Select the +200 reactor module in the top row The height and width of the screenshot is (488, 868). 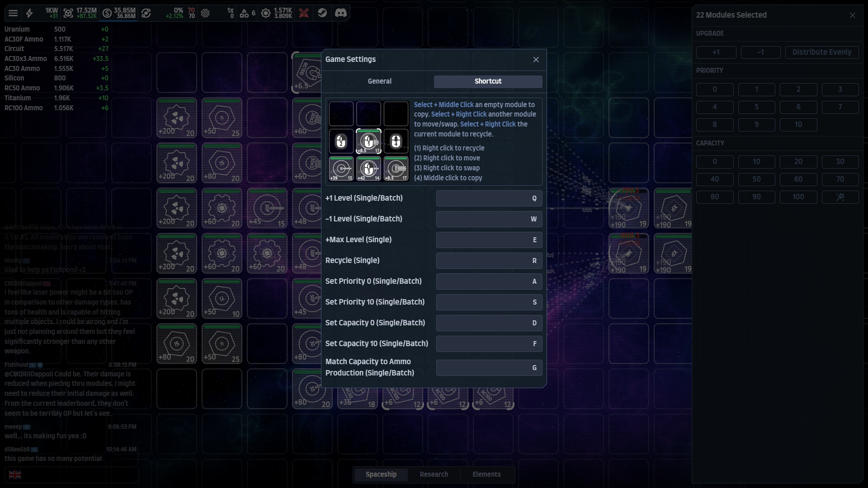(x=177, y=118)
